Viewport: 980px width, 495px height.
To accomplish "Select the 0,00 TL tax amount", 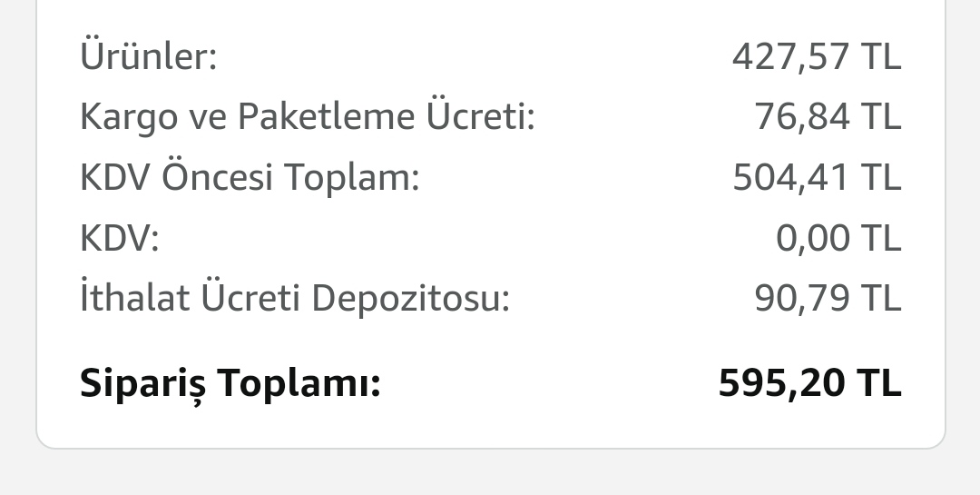I will 838,238.
